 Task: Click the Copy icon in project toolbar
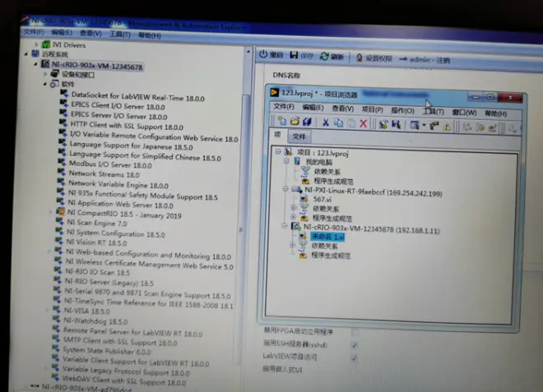pos(338,122)
